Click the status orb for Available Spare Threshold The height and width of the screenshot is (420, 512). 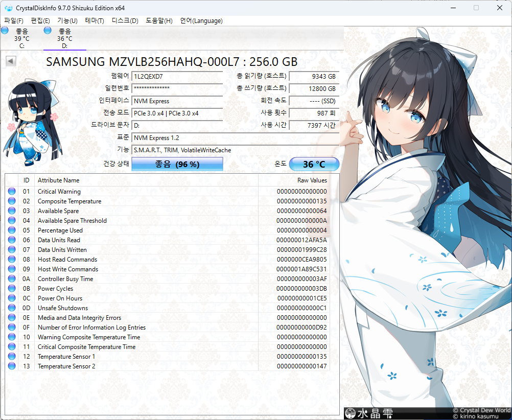click(x=12, y=220)
